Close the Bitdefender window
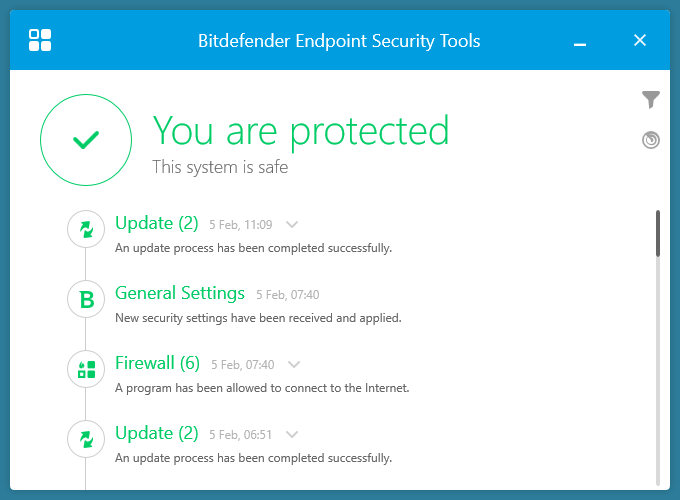This screenshot has width=680, height=500. pyautogui.click(x=640, y=40)
